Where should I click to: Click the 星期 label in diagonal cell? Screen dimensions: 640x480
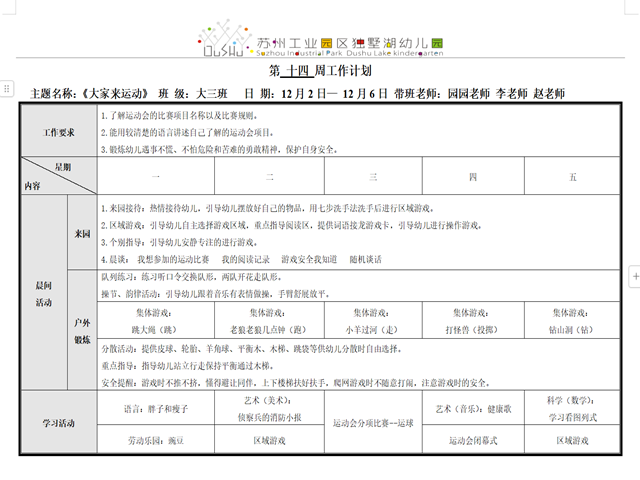(x=63, y=167)
